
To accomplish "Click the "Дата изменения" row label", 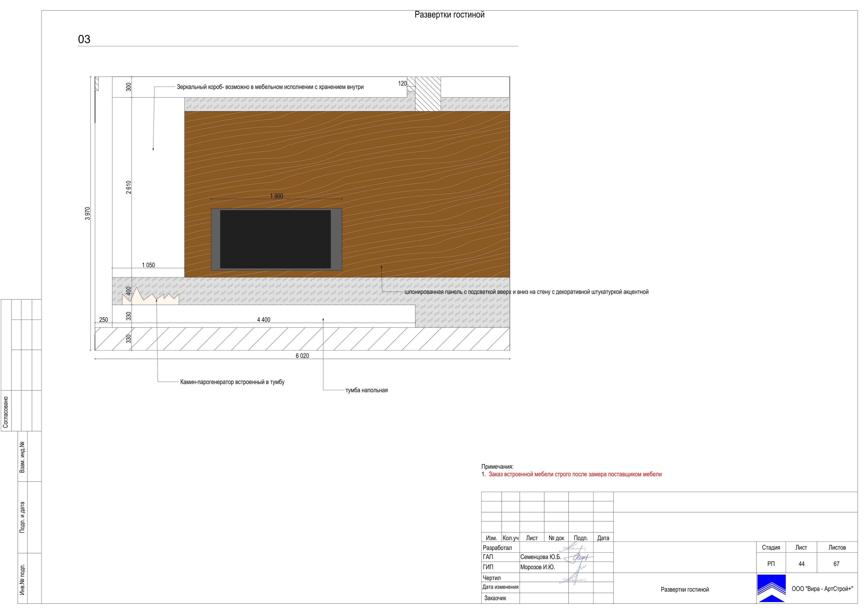I will [x=500, y=587].
